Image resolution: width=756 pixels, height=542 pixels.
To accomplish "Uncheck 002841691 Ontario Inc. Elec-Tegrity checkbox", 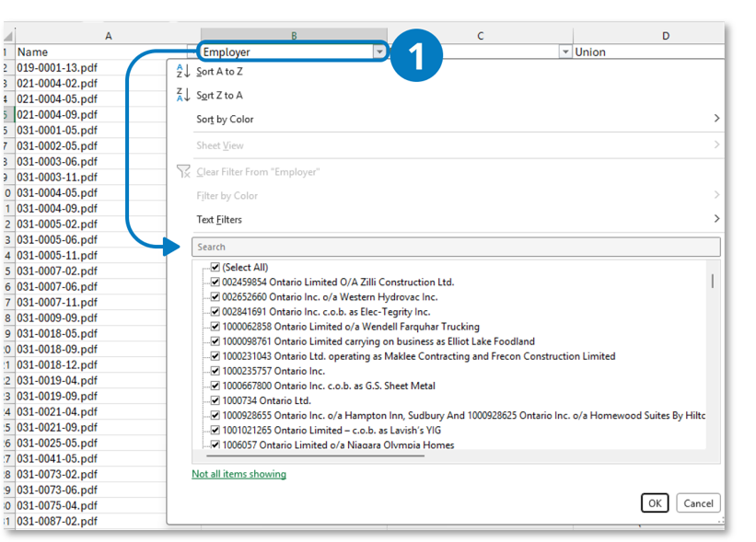I will point(215,312).
